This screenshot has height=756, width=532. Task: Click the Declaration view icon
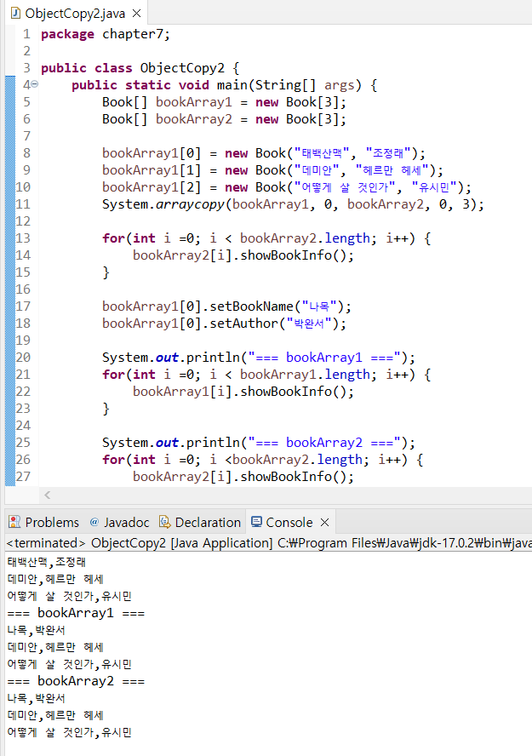pyautogui.click(x=164, y=523)
